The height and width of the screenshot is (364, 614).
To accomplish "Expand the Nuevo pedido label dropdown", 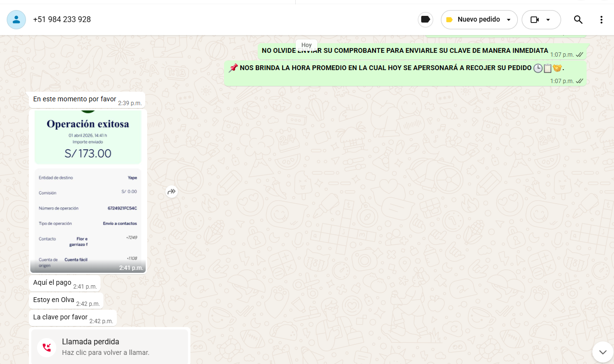I will [x=509, y=20].
